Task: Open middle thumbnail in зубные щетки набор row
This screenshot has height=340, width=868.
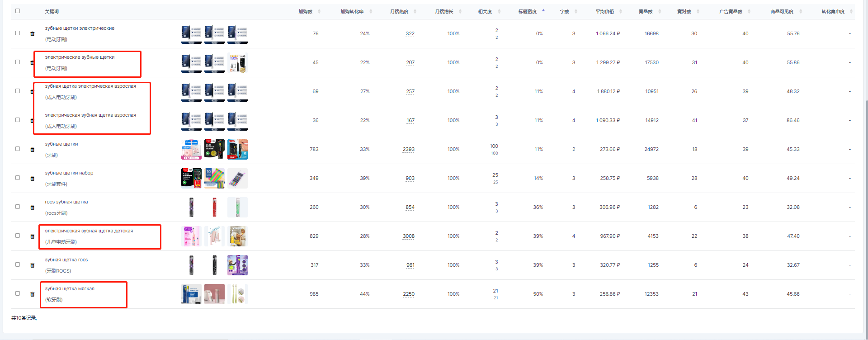Action: (x=214, y=179)
